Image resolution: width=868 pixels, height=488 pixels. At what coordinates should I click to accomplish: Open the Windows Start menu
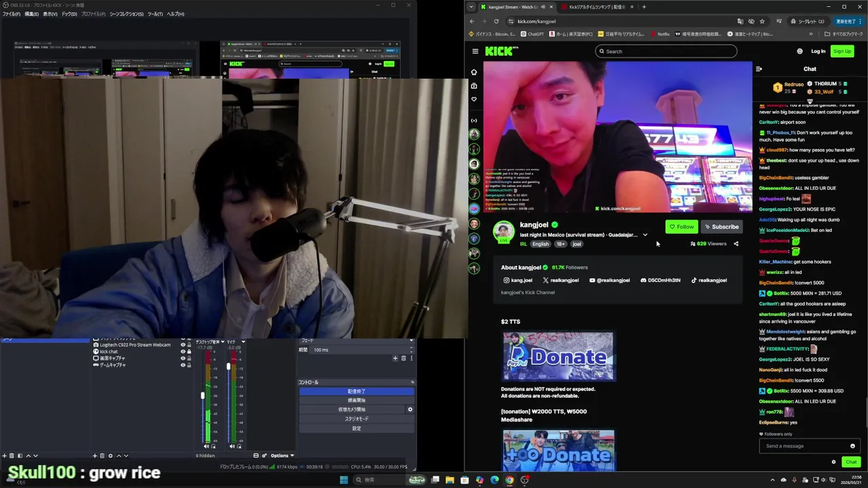tap(344, 480)
